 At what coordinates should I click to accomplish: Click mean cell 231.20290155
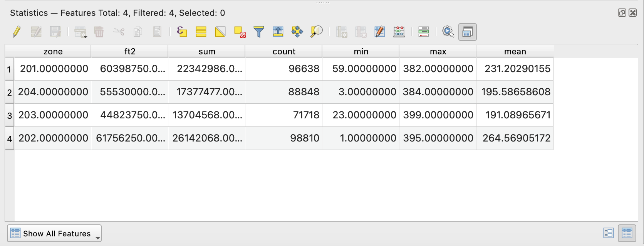tap(515, 69)
